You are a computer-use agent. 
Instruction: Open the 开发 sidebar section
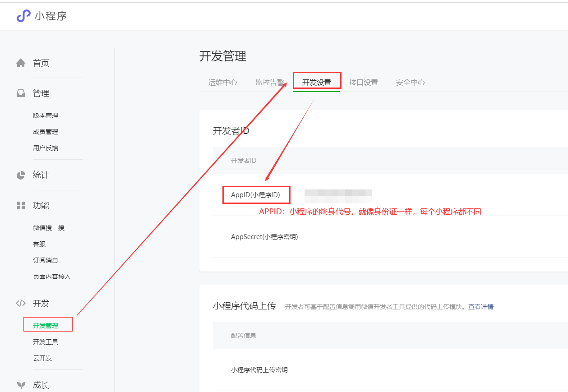pos(41,303)
